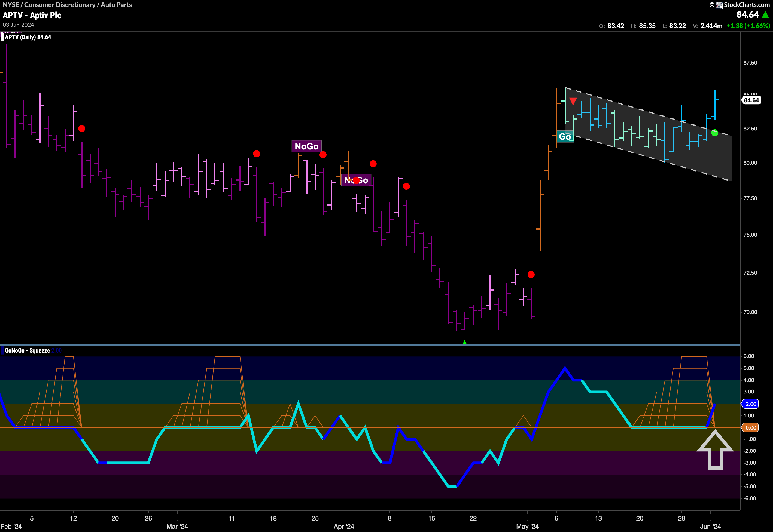
Task: Click the -3.00 oscillator axis label
Action: pos(749,463)
